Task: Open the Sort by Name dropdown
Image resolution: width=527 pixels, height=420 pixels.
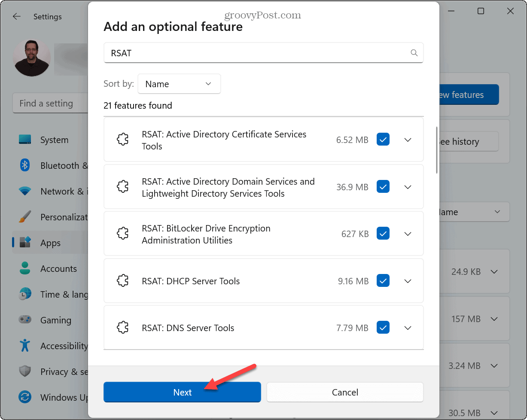Action: (179, 84)
